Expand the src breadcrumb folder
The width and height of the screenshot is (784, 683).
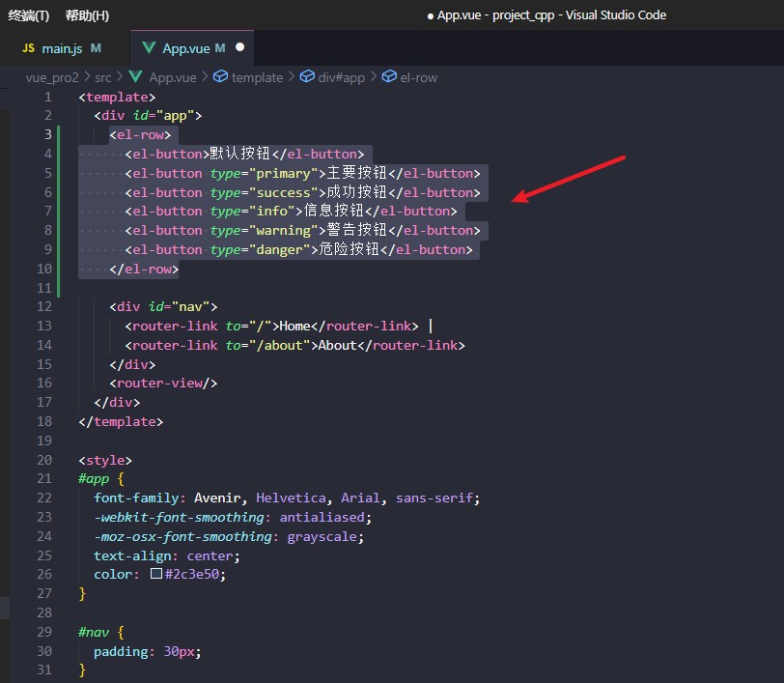pyautogui.click(x=102, y=77)
